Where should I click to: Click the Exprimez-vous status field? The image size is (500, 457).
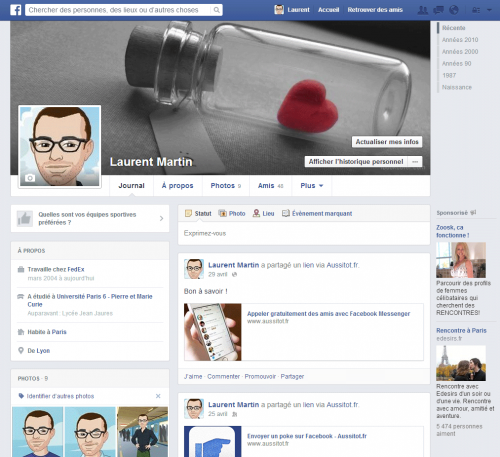click(304, 233)
